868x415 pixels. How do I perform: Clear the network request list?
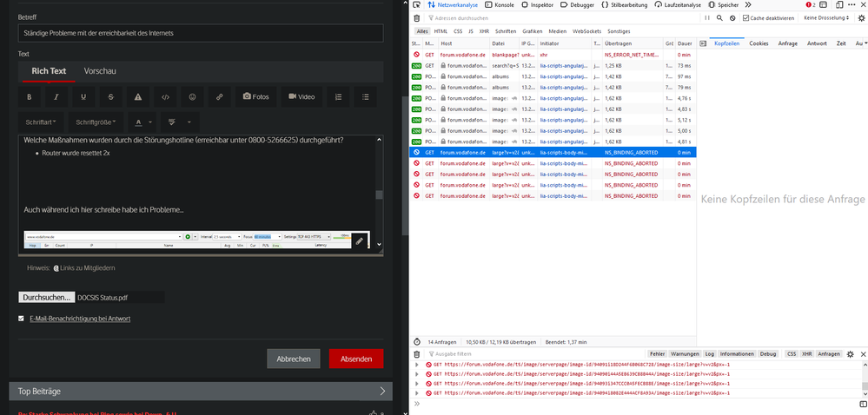pyautogui.click(x=417, y=18)
